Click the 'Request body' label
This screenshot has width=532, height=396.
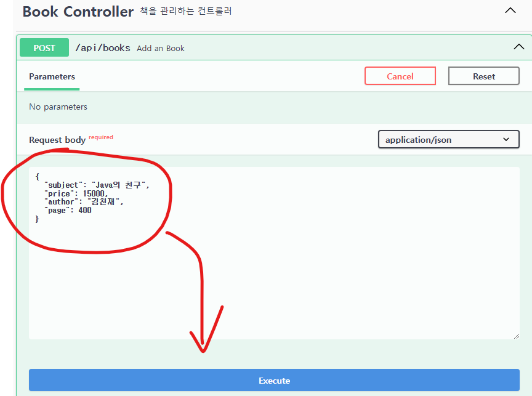tap(57, 140)
